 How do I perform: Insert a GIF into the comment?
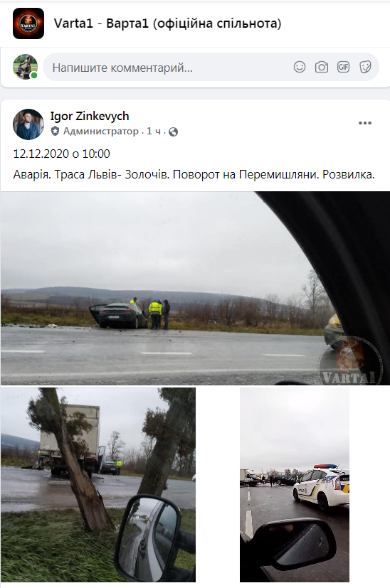(343, 67)
